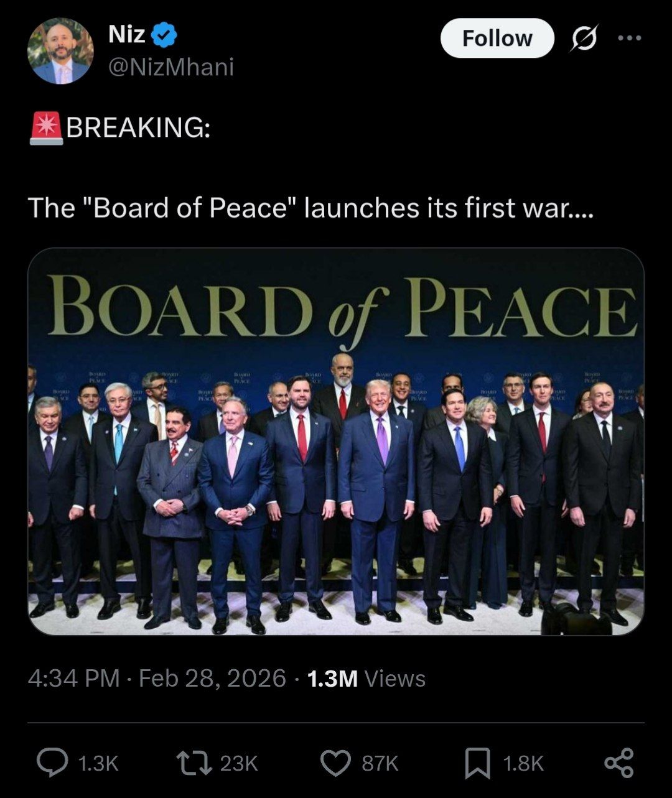Toggle the bookmark icon
Viewport: 672px width, 798px height.
[x=477, y=763]
